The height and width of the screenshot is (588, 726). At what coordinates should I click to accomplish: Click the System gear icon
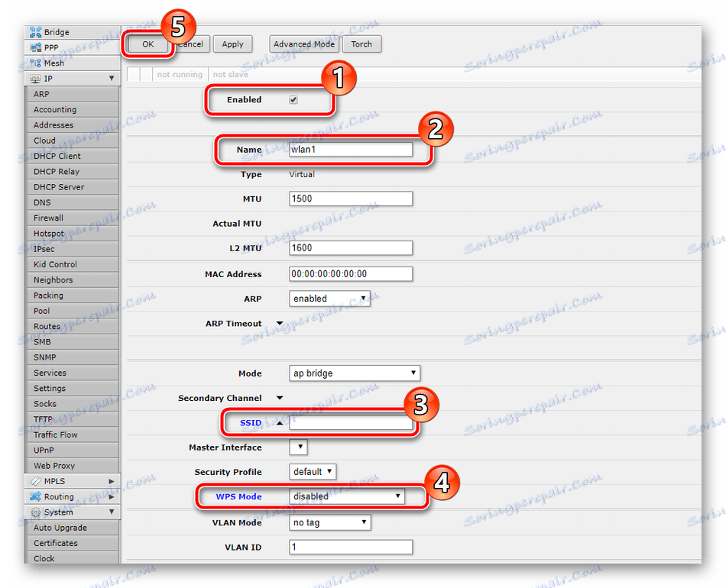click(36, 512)
